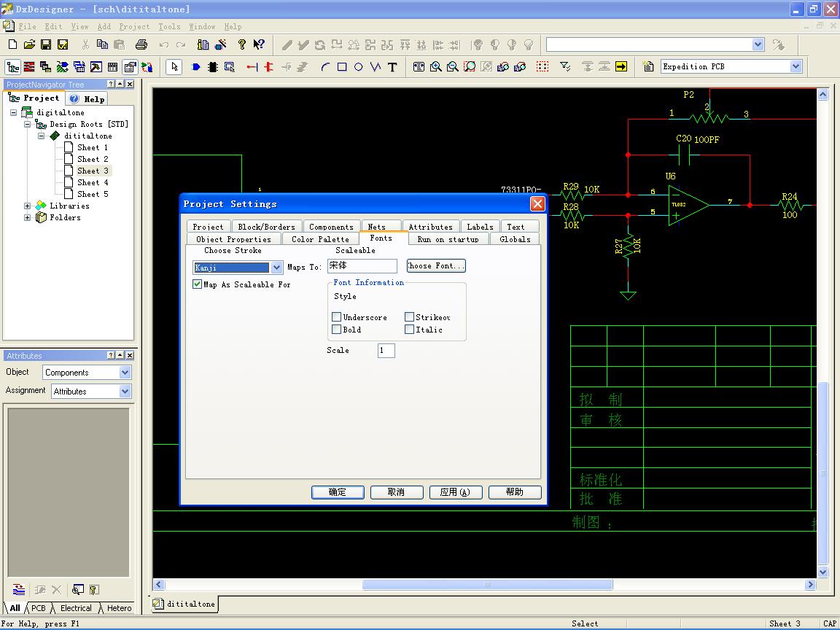This screenshot has height=630, width=840.
Task: Select the Text tool (T icon)
Action: click(392, 67)
